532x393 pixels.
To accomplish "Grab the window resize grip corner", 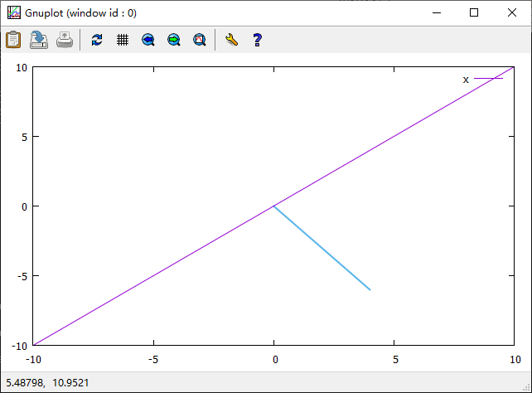I will (526, 387).
